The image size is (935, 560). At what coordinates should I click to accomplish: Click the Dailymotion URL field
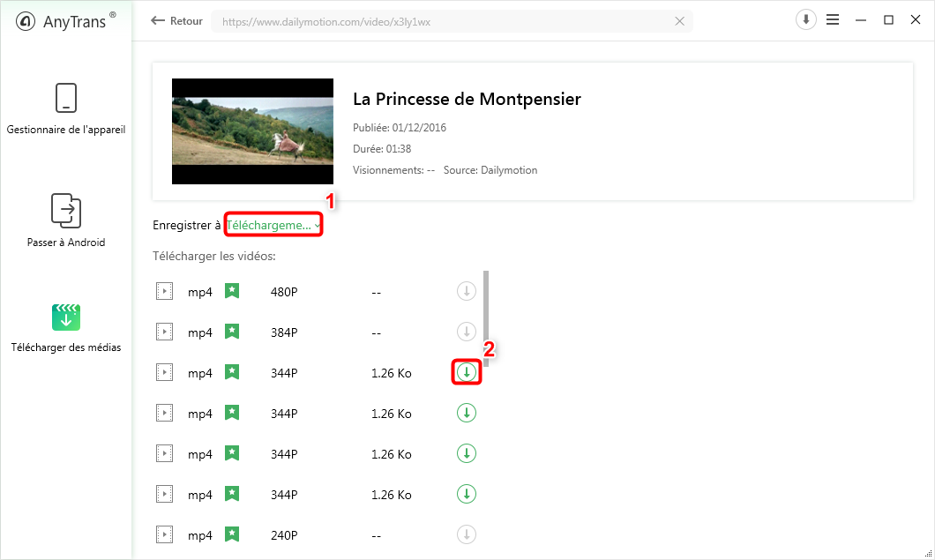tap(441, 21)
